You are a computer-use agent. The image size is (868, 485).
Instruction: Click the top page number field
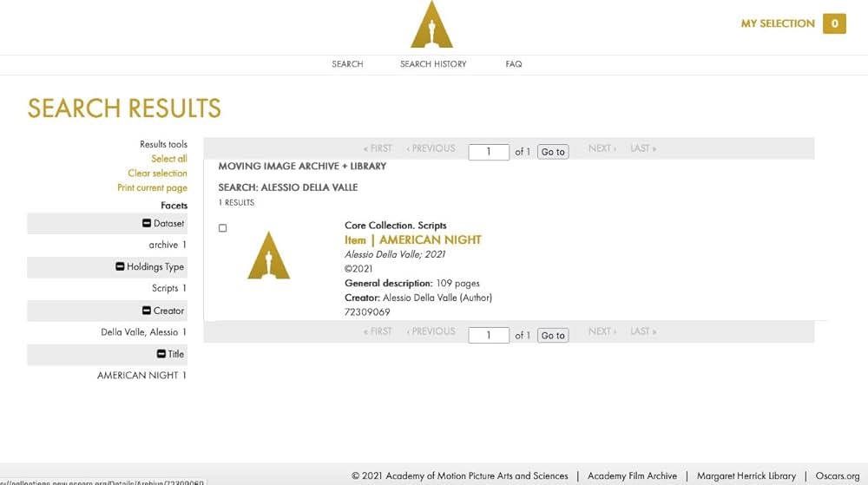(x=489, y=152)
